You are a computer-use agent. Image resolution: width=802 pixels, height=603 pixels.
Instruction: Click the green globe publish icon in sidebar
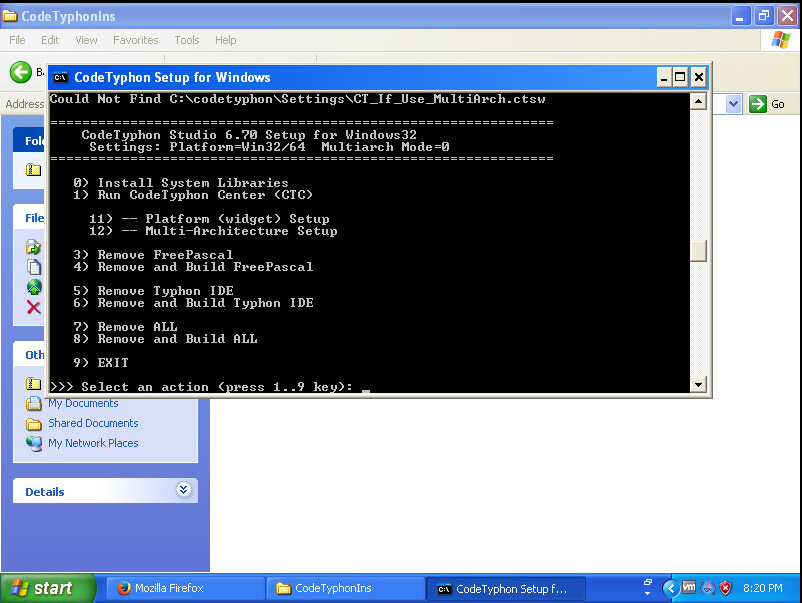tap(34, 287)
